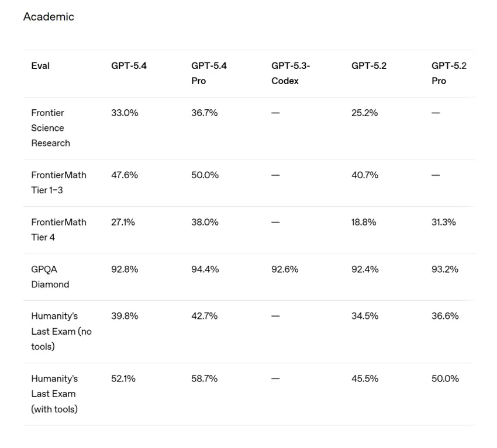Click Humanity's Last Exam (with tools) label

click(x=54, y=394)
